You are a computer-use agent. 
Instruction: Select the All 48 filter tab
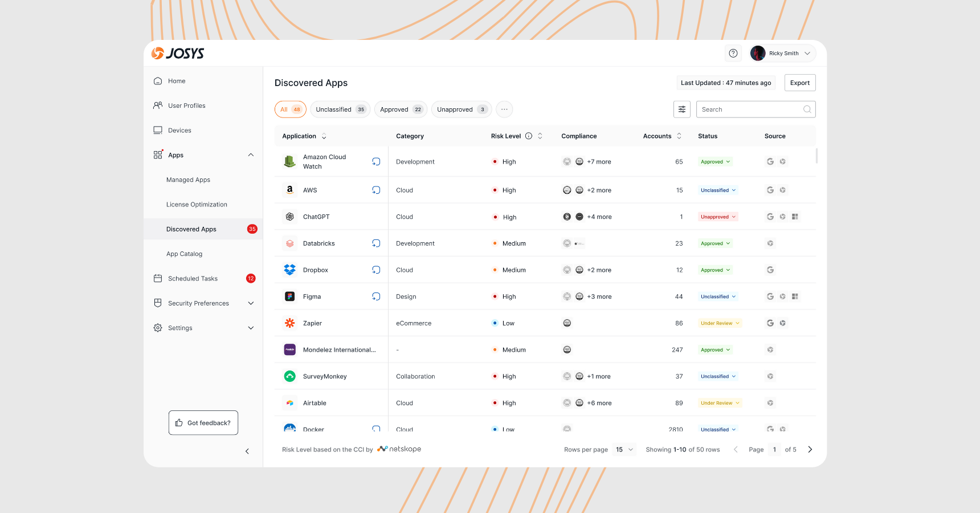(x=291, y=109)
